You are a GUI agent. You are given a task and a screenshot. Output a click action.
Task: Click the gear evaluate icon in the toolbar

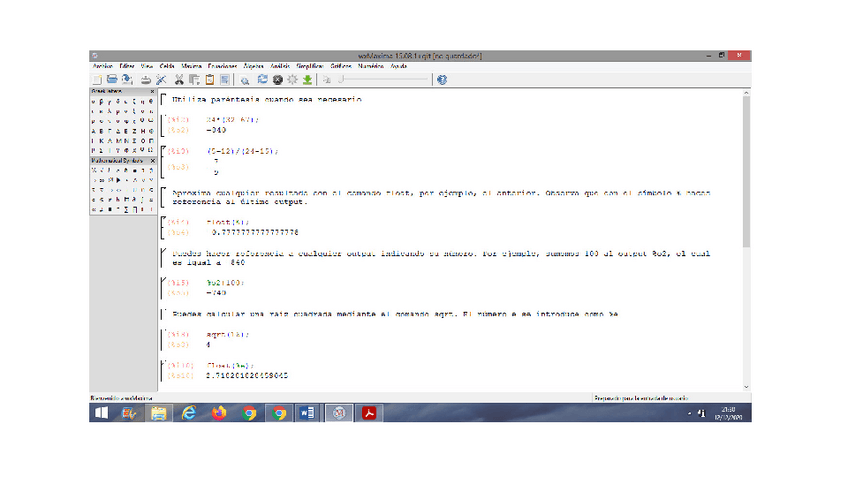293,80
